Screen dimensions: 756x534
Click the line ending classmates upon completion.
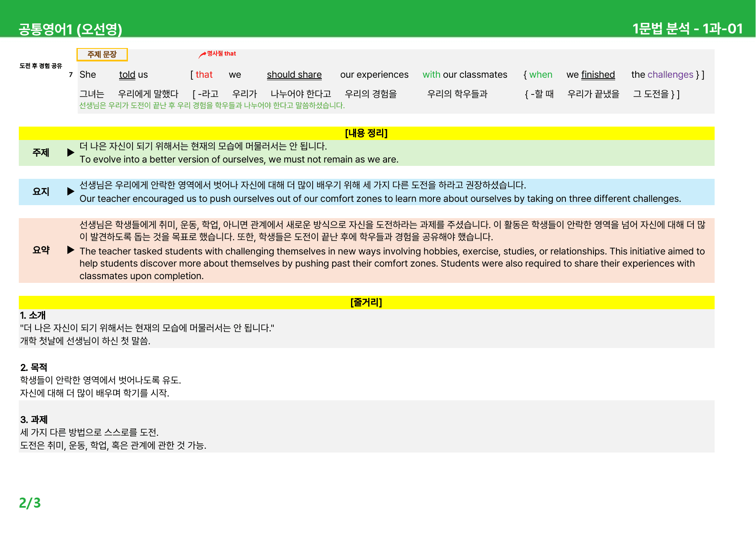142,276
